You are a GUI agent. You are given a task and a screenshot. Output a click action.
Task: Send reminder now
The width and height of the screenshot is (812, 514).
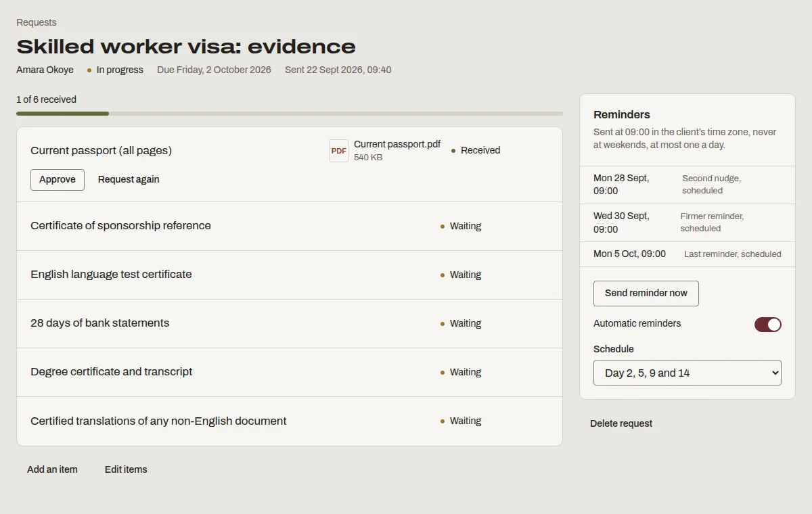click(646, 294)
